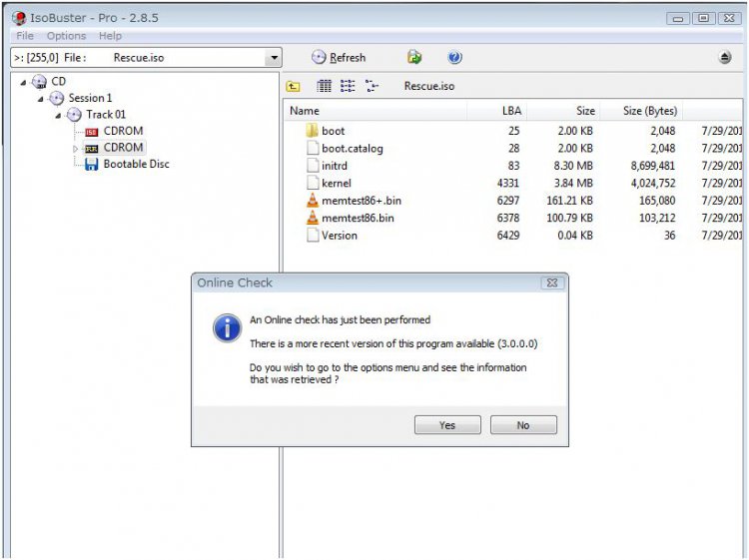
Task: Click the Refresh button in the toolbar
Action: (x=339, y=58)
